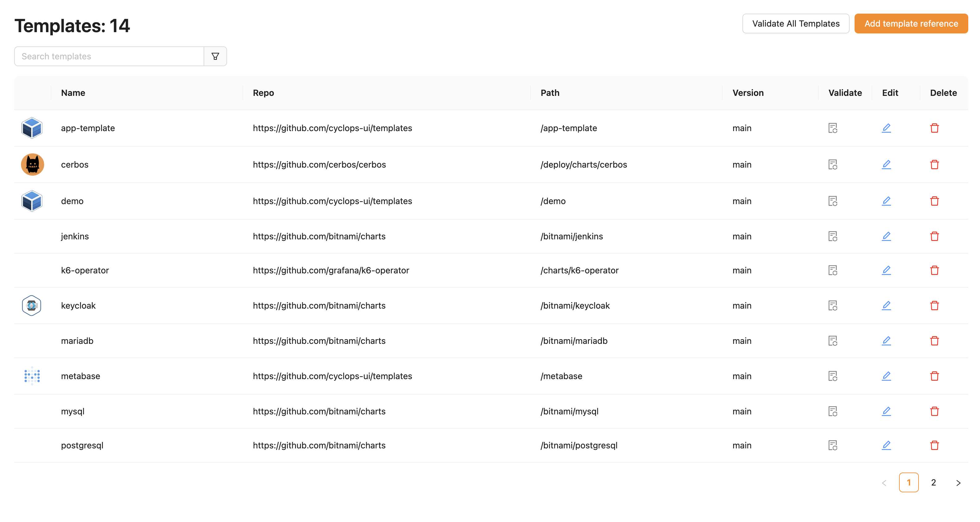
Task: Click the mariadb name cell
Action: (77, 341)
